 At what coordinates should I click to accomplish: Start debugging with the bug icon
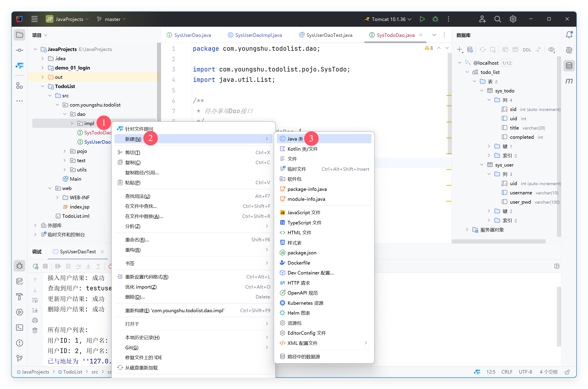coord(435,19)
